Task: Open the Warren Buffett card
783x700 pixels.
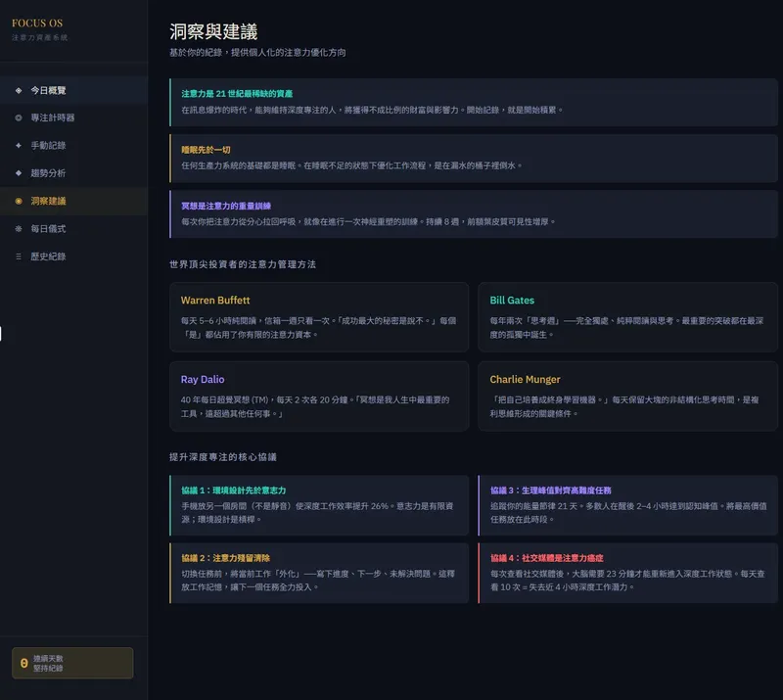Action: 319,317
